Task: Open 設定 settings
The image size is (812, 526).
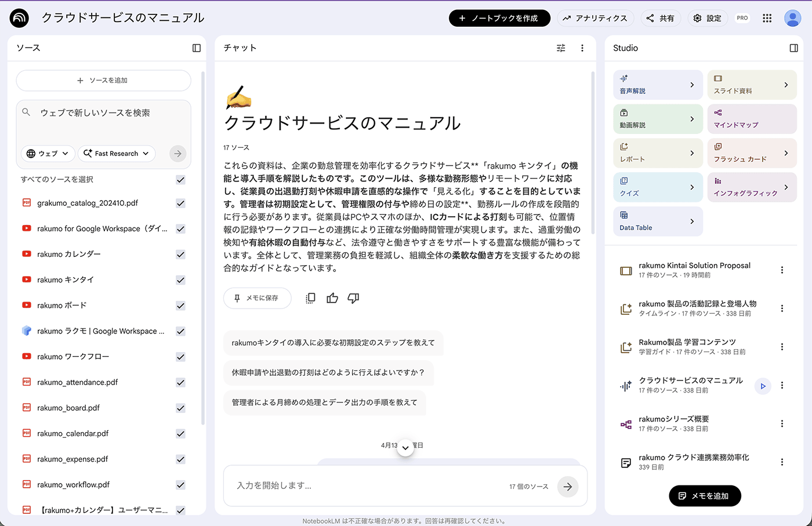Action: (708, 18)
